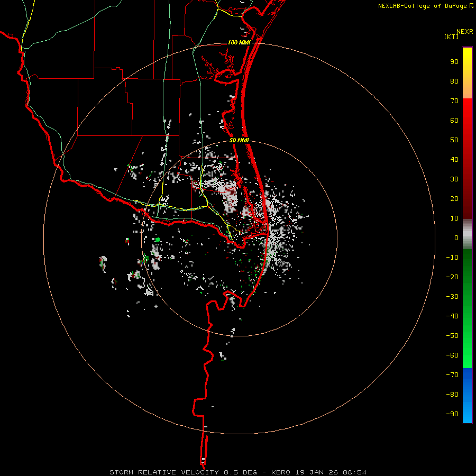Screen dimensions: 476x476
Task: Click the 70 value on velocity scale
Action: 454,101
